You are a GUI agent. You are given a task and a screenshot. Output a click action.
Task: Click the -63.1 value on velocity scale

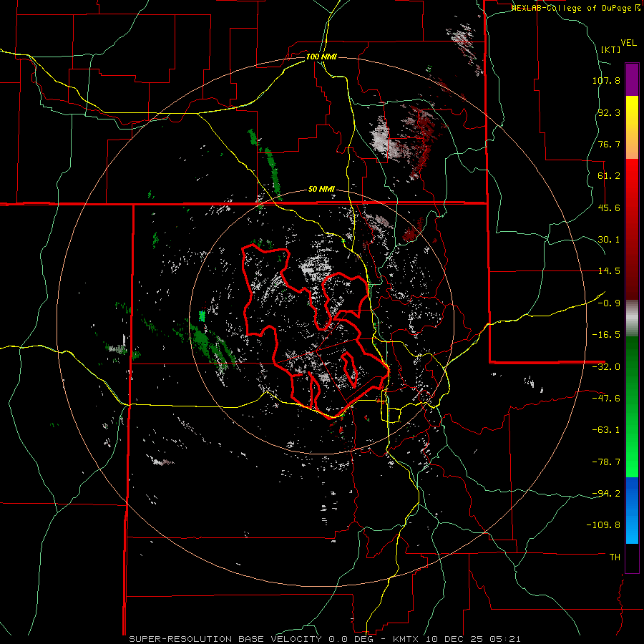(606, 430)
